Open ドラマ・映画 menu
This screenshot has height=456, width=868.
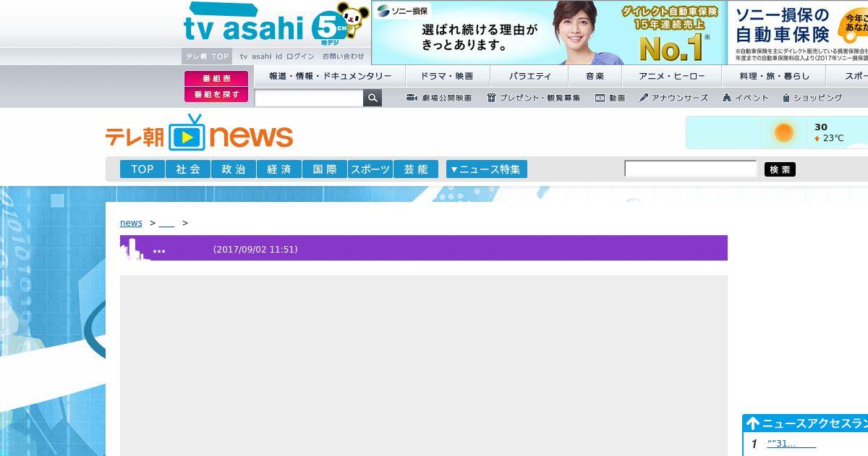click(447, 76)
